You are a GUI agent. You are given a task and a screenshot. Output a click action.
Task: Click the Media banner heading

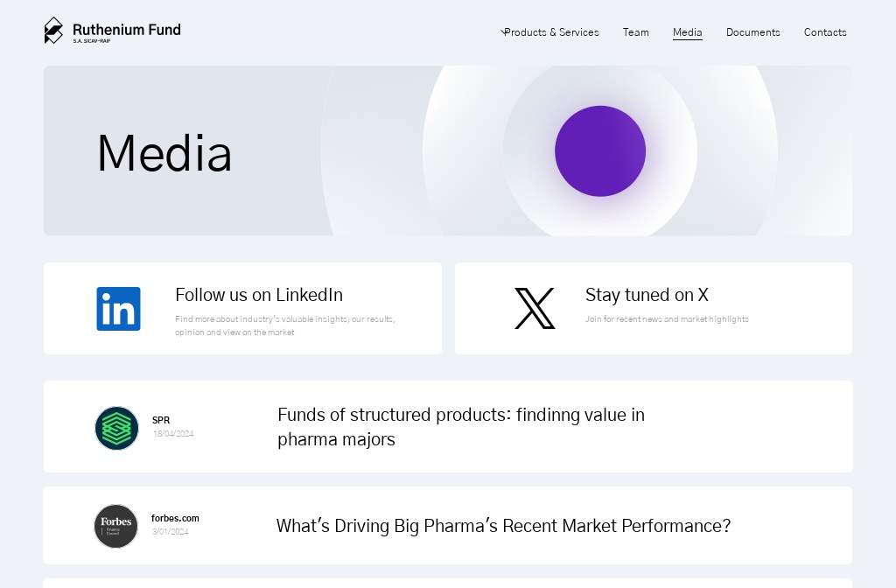click(164, 153)
